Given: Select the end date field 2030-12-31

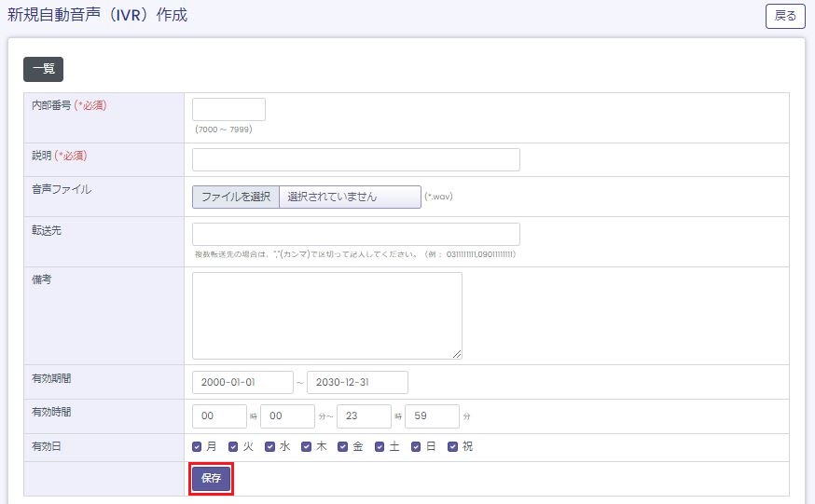Looking at the screenshot, I should point(357,383).
